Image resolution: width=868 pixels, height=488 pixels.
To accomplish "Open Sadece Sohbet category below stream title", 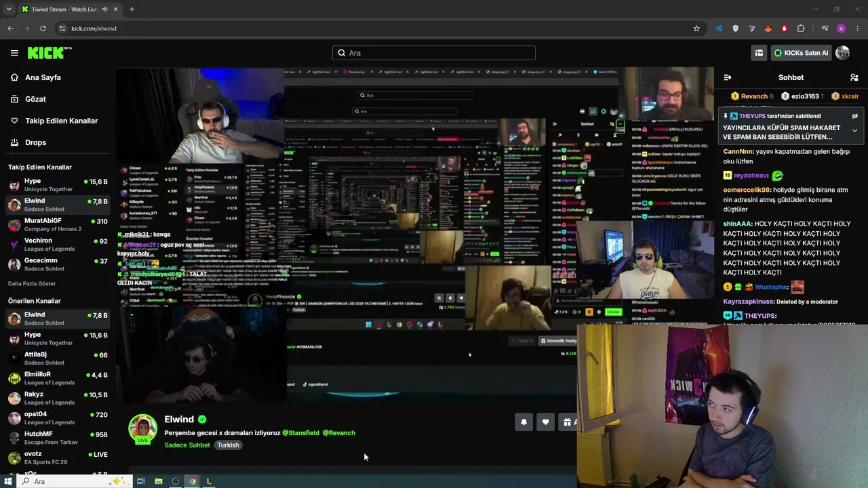I will coord(187,445).
